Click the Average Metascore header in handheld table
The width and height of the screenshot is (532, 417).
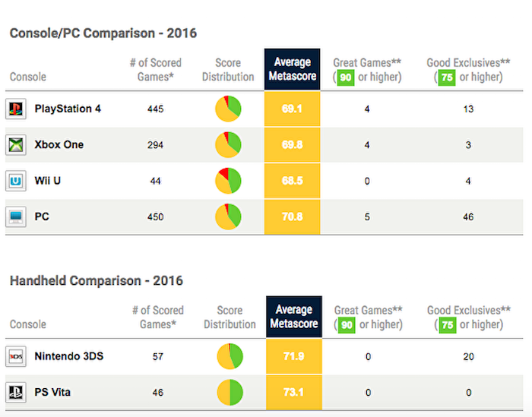point(293,317)
